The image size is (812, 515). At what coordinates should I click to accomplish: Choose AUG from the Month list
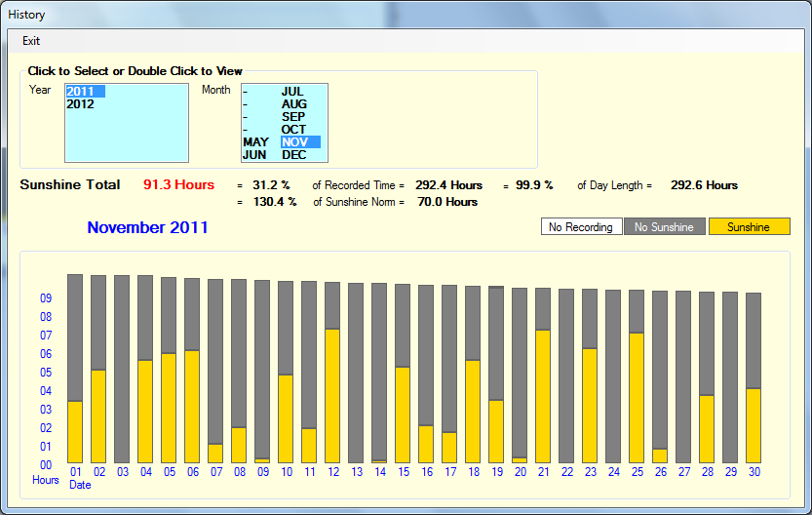click(293, 104)
